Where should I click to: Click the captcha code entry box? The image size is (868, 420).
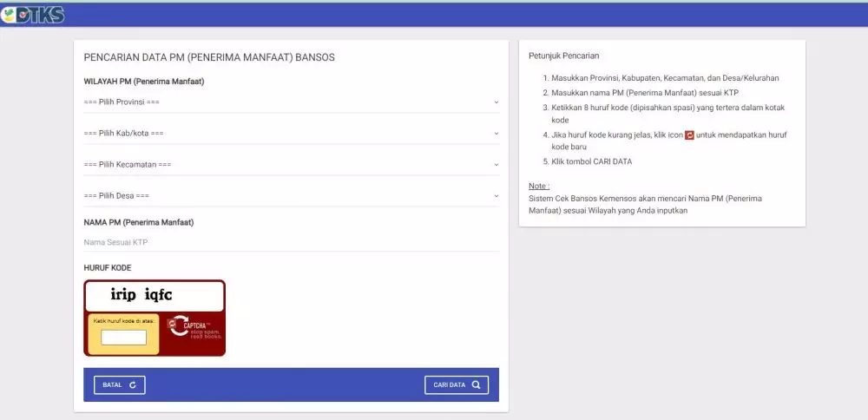pyautogui.click(x=123, y=338)
